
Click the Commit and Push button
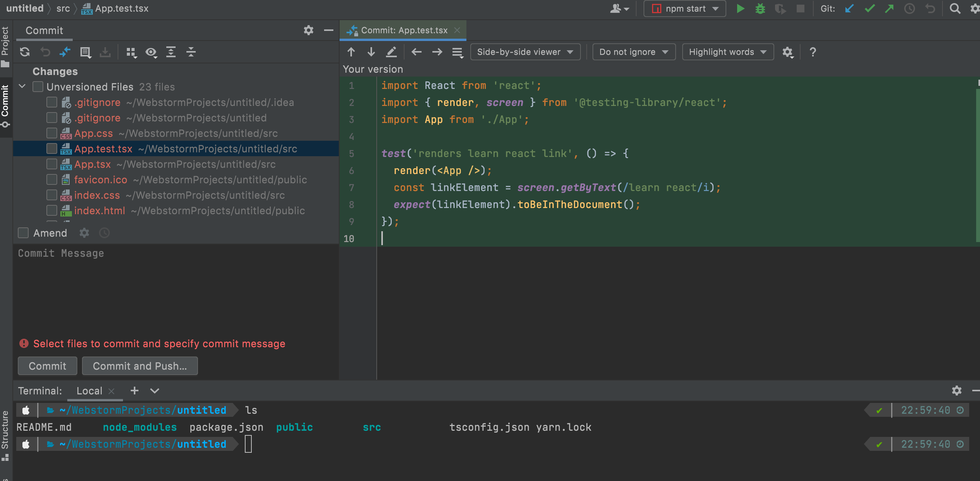click(x=140, y=366)
